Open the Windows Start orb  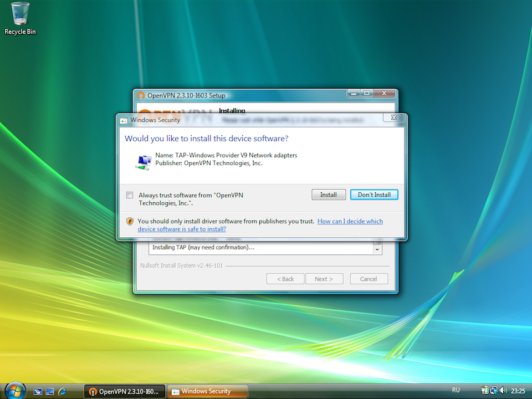15,391
